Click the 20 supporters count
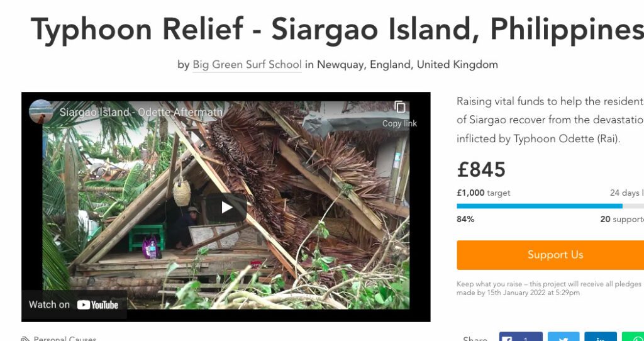644x341 pixels. [622, 220]
